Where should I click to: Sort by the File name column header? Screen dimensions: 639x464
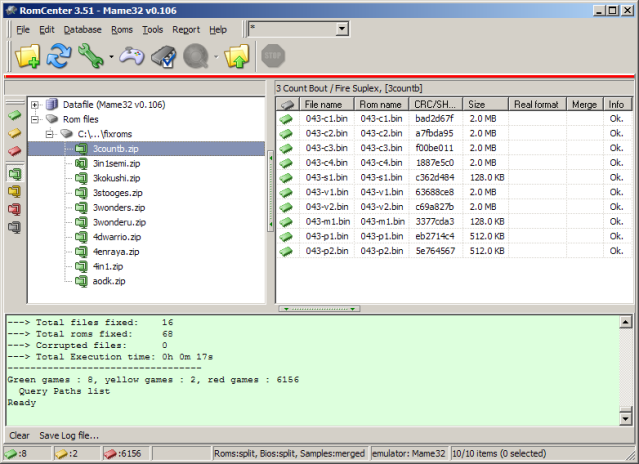point(327,104)
